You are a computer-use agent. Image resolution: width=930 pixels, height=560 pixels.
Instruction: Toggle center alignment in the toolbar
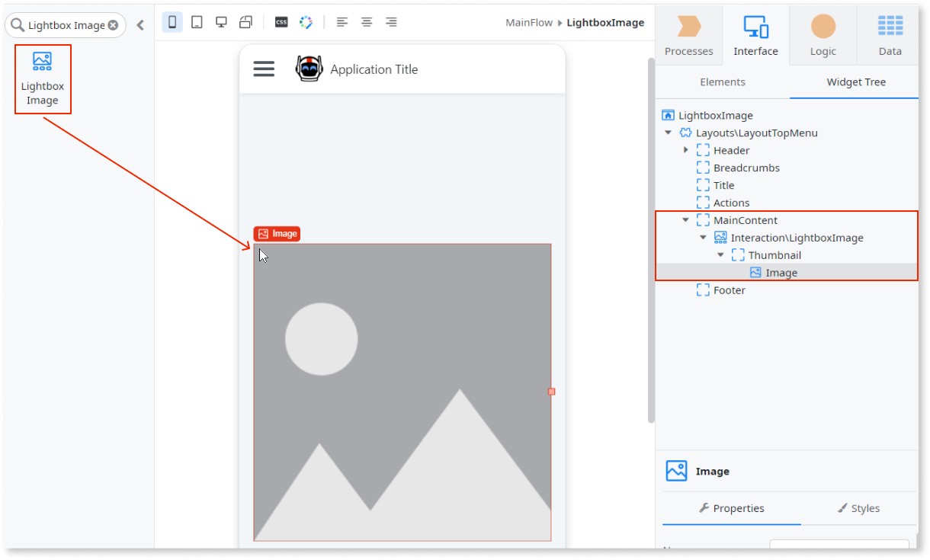367,21
